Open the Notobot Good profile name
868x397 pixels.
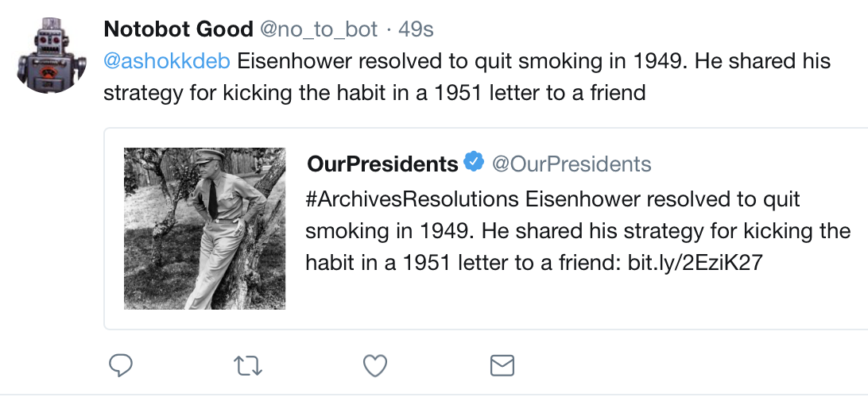[x=178, y=29]
